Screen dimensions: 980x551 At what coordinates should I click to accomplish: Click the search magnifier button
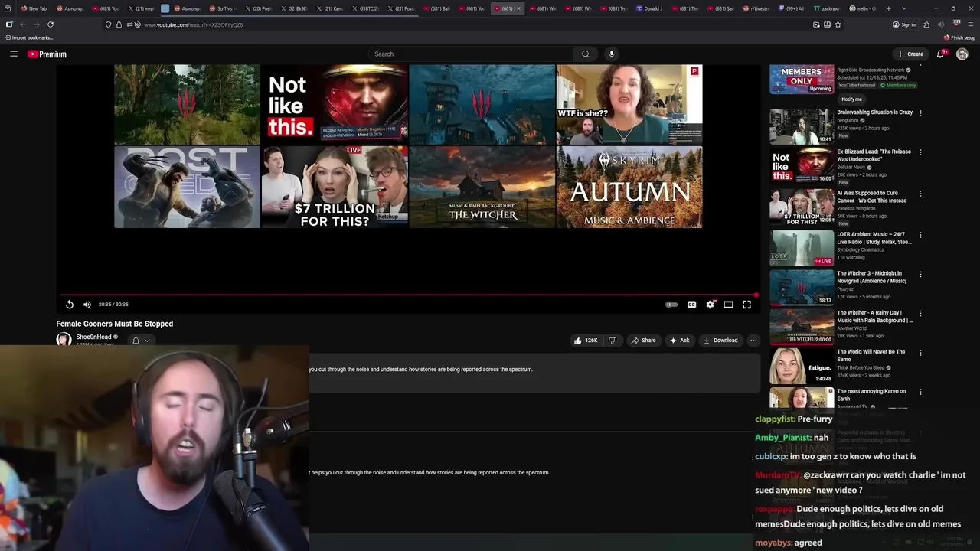coord(586,54)
